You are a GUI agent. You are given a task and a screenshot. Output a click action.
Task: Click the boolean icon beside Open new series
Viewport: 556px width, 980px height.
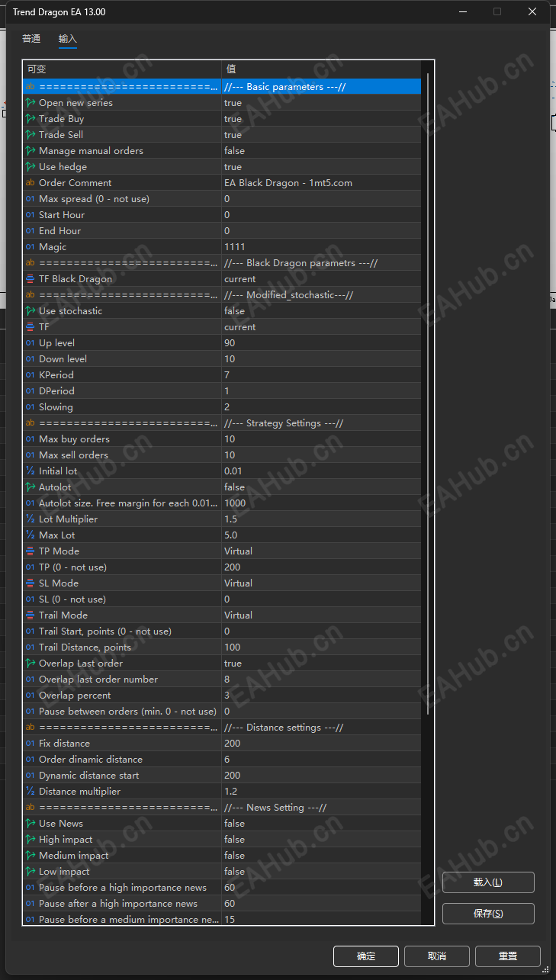[31, 103]
